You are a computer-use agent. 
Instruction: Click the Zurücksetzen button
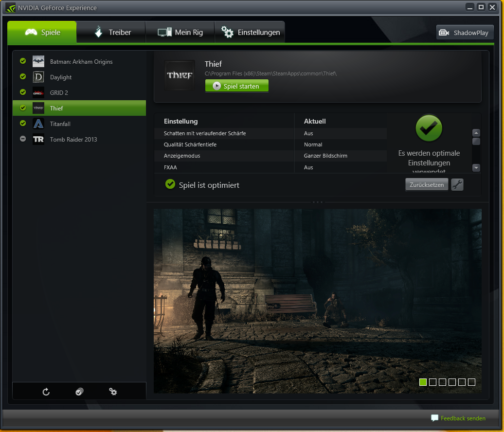click(x=427, y=184)
